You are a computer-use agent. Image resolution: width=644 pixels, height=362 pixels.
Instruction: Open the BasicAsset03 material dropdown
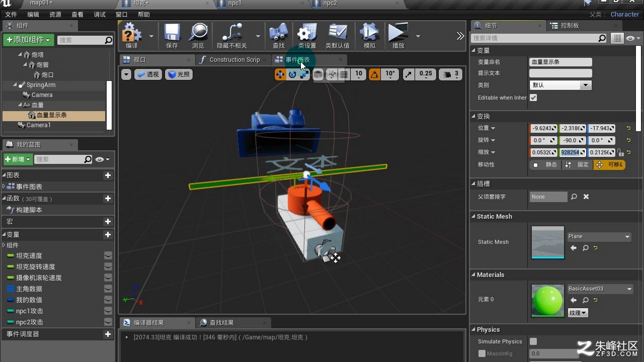pos(600,289)
